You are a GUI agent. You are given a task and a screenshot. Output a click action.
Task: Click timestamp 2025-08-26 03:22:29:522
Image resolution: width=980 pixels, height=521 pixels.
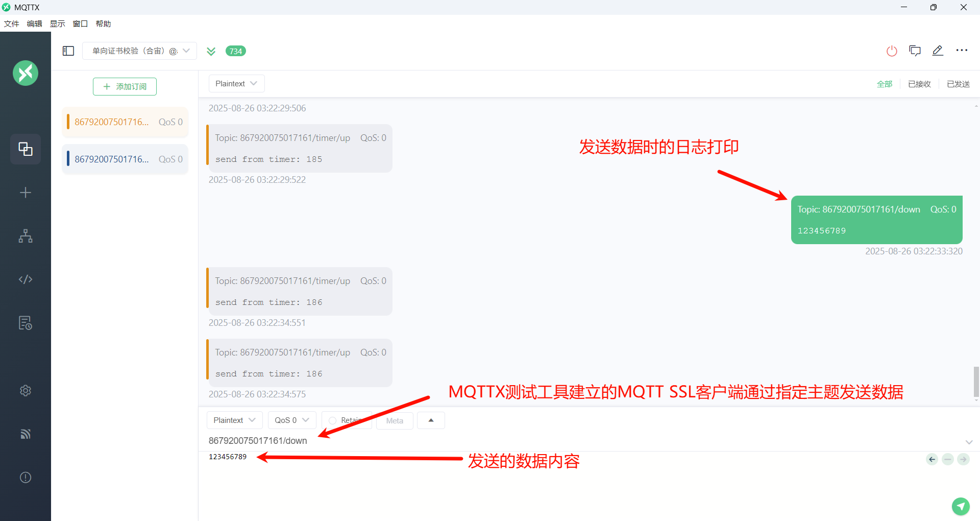coord(257,180)
